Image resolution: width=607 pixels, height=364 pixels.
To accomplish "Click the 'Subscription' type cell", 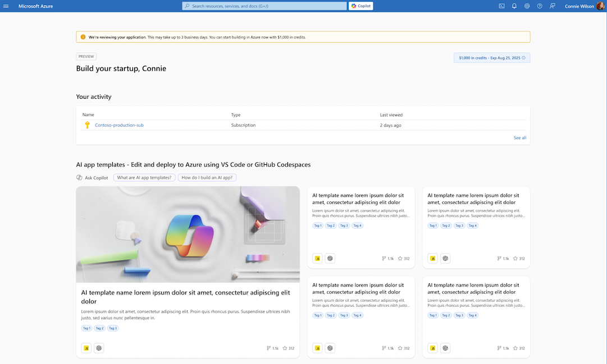I will pos(243,125).
